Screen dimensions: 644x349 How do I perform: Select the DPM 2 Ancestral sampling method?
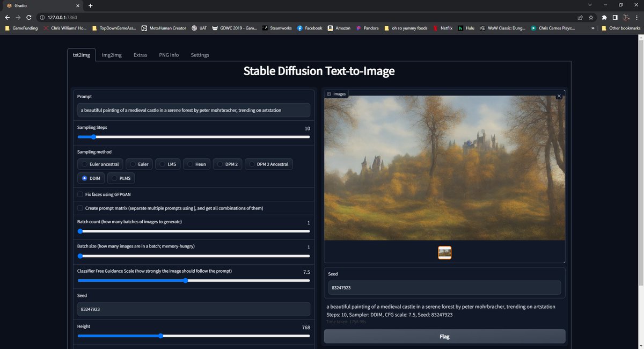pyautogui.click(x=269, y=164)
